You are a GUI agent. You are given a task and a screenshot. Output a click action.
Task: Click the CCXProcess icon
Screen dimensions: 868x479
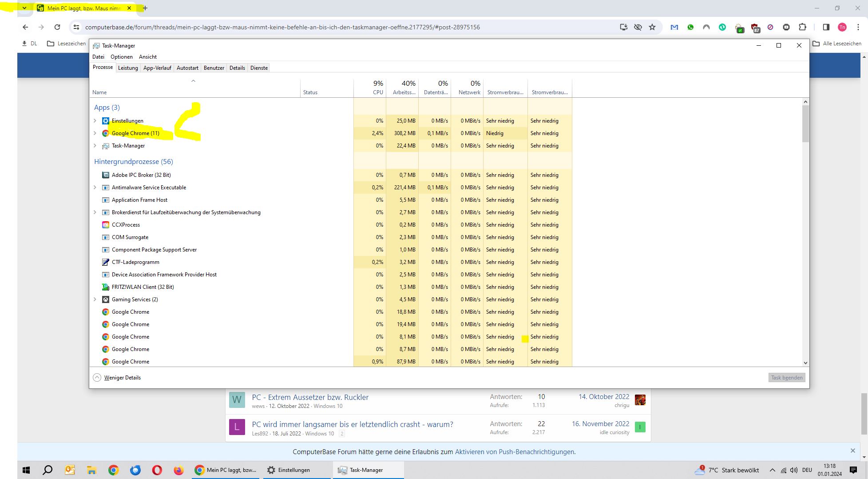click(x=106, y=225)
